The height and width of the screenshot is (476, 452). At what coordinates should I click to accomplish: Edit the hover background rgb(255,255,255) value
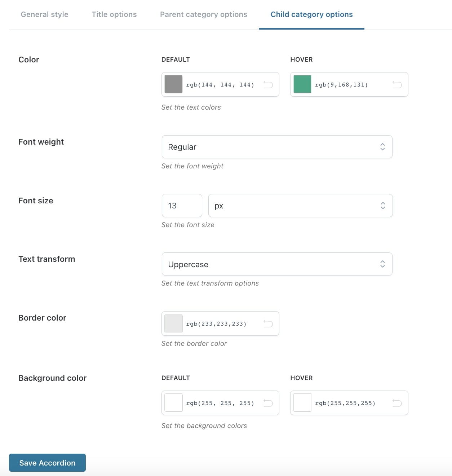coord(345,403)
